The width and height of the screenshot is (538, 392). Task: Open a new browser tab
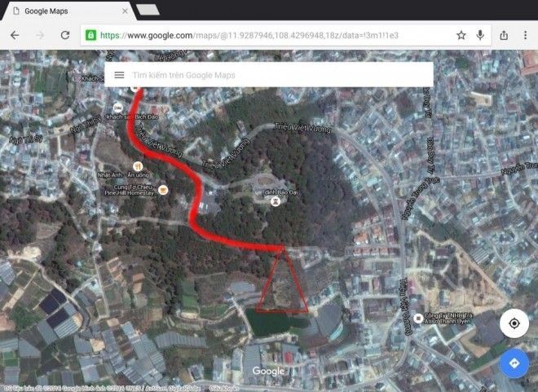coord(148,11)
